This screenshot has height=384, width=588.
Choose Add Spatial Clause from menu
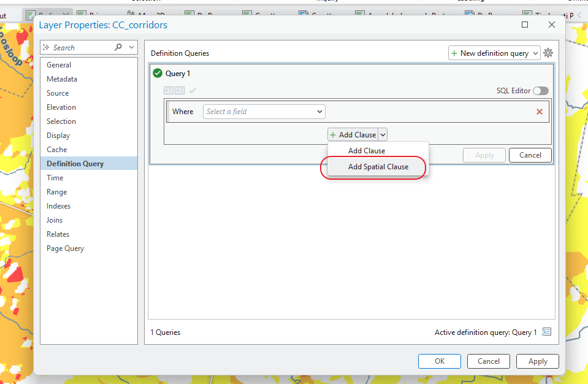click(378, 166)
